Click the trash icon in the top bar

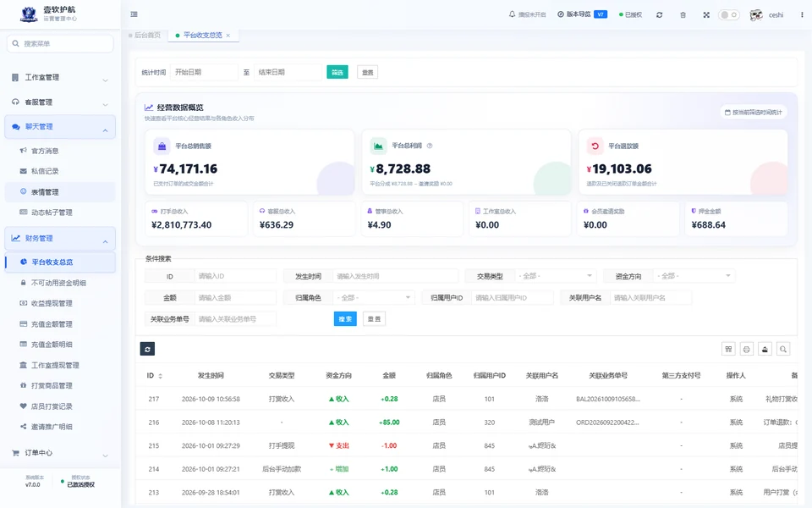tap(683, 15)
